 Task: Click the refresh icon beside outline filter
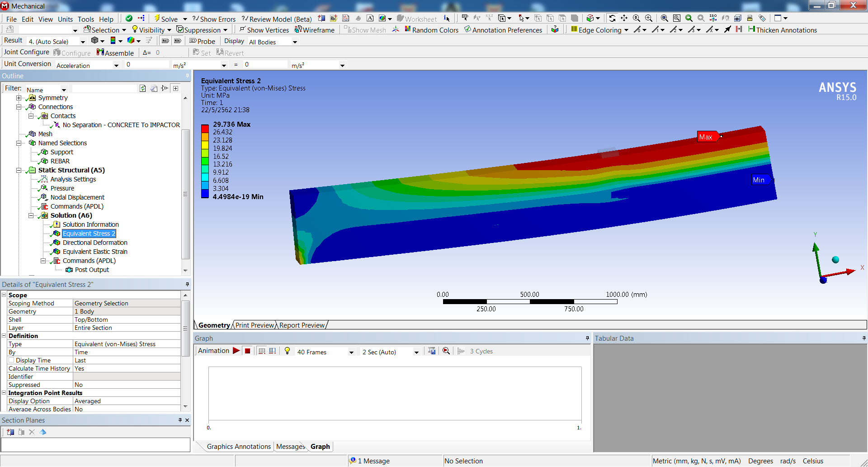[x=142, y=88]
